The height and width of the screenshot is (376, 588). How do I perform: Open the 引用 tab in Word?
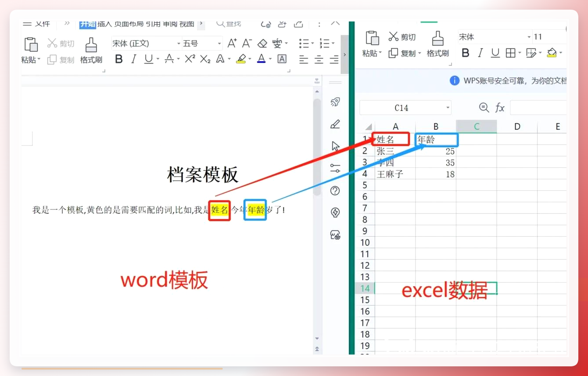(153, 24)
